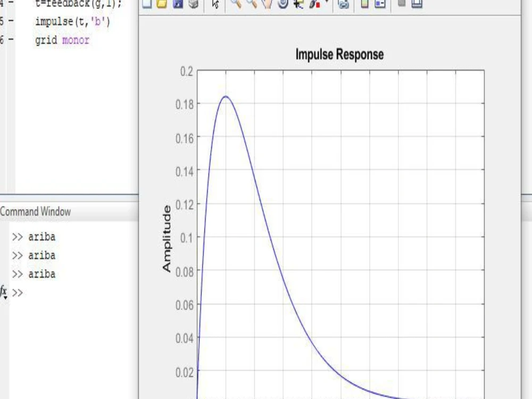This screenshot has height=399, width=532.
Task: Click the Insert Legend icon
Action: click(380, 3)
